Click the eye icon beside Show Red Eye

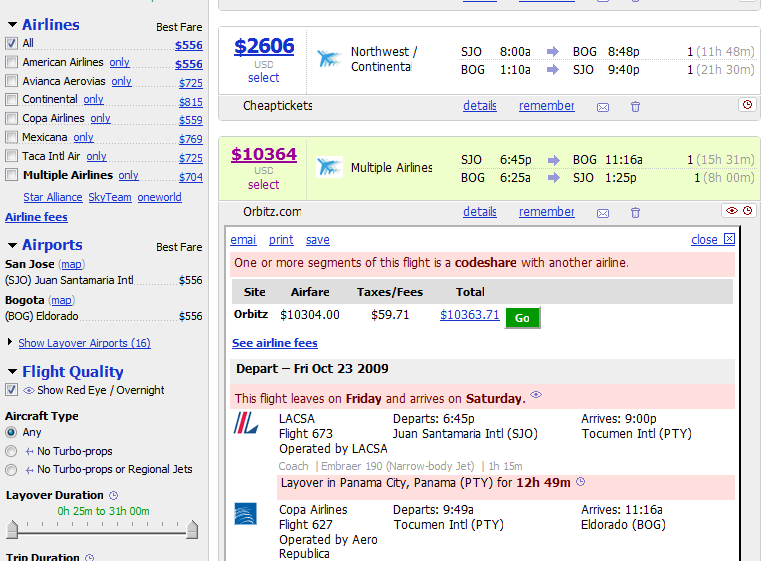(29, 390)
